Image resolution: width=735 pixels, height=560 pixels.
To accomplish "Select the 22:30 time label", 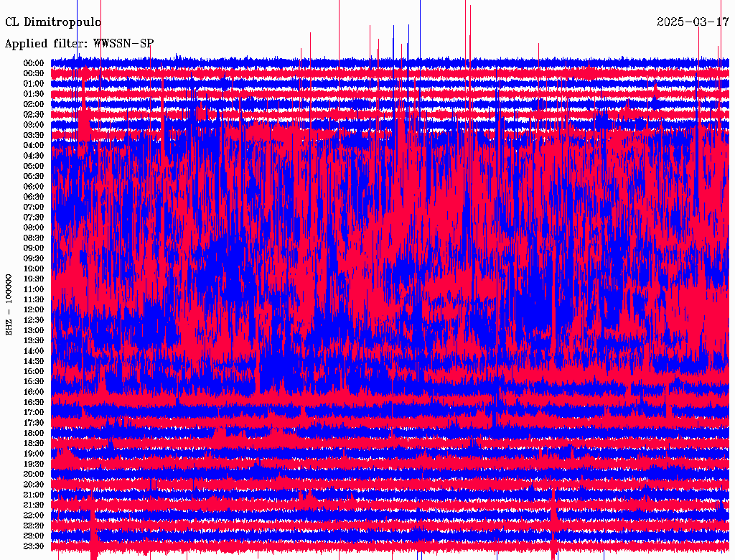I will 34,526.
